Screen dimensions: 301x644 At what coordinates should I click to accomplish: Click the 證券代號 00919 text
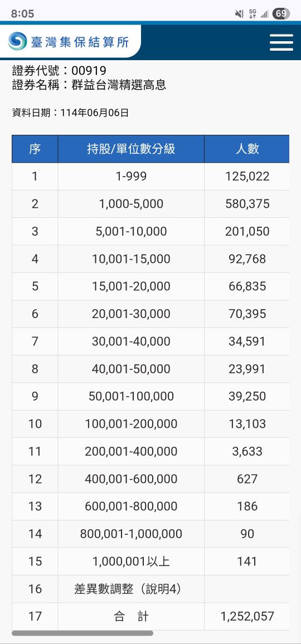pyautogui.click(x=59, y=71)
